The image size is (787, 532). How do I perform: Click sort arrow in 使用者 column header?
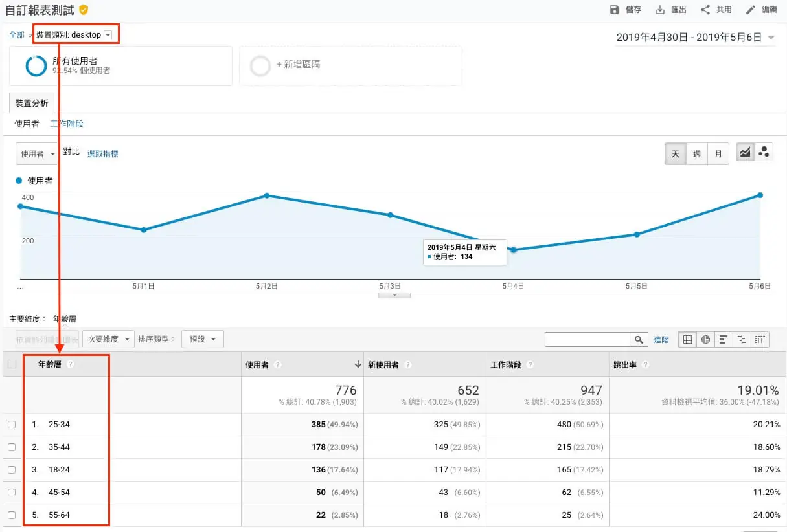click(x=358, y=365)
